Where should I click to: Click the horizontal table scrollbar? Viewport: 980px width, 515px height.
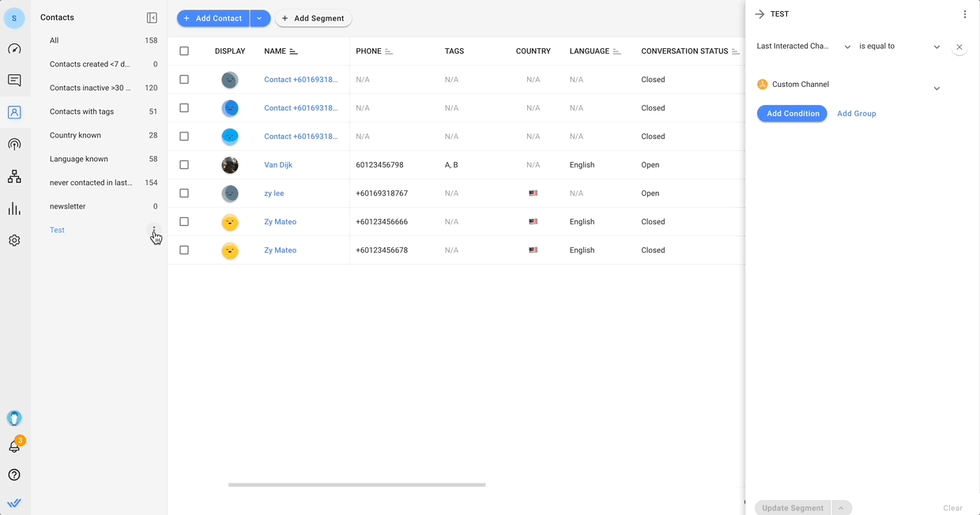click(x=356, y=485)
